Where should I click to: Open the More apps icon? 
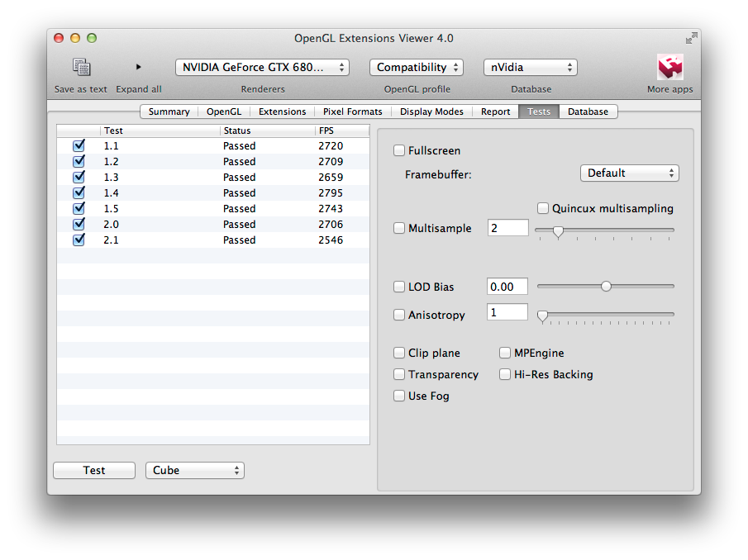(x=669, y=67)
